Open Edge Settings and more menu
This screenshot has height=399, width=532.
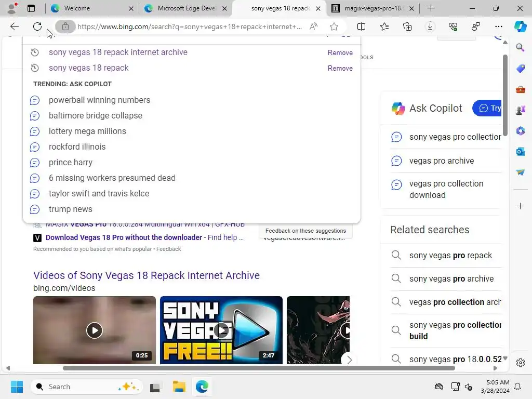pyautogui.click(x=498, y=26)
